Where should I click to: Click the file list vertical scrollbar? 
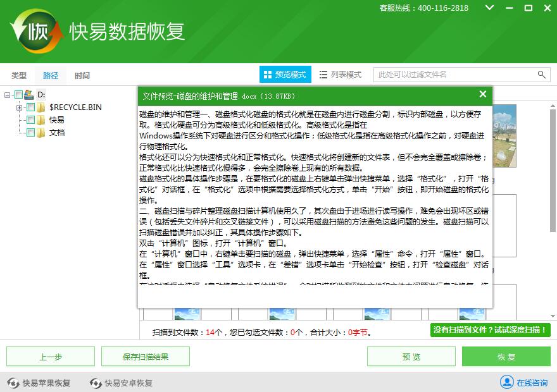tap(553, 170)
